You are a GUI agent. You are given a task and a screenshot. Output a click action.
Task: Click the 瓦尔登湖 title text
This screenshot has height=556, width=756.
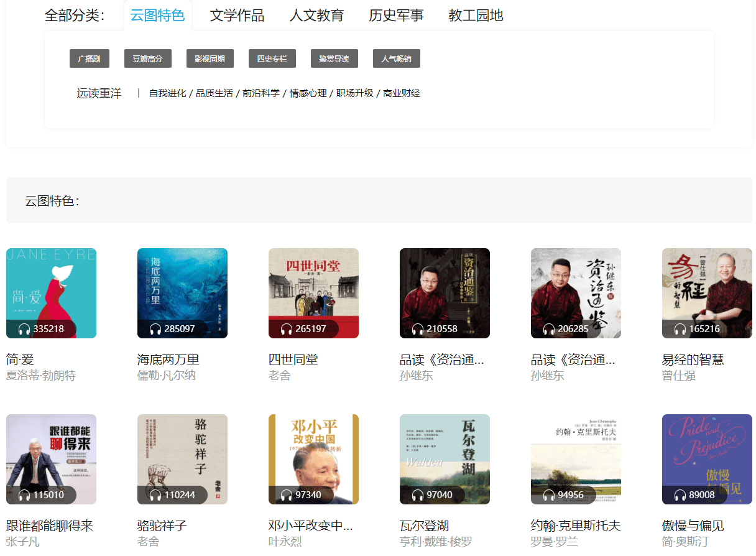click(425, 526)
